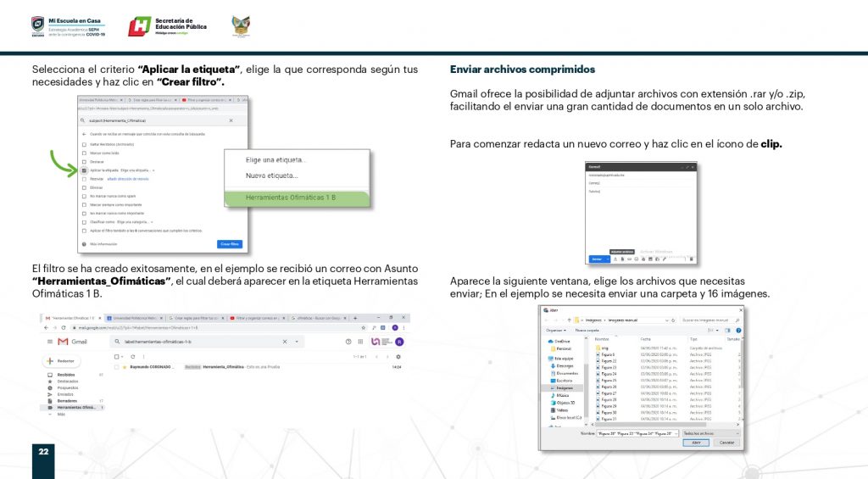Open the 'Más información' help icon
Image resolution: width=868 pixels, height=479 pixels.
click(84, 244)
